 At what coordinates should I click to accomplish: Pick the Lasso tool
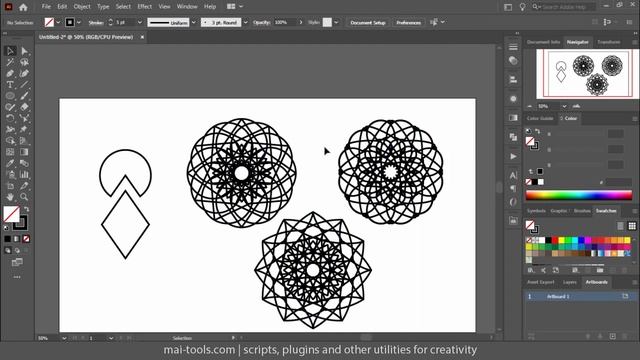click(24, 62)
